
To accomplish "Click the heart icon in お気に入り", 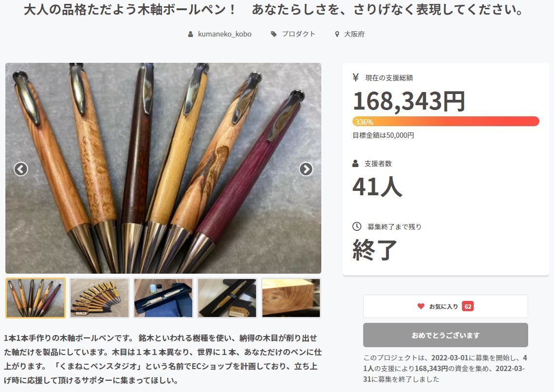I will 421,306.
